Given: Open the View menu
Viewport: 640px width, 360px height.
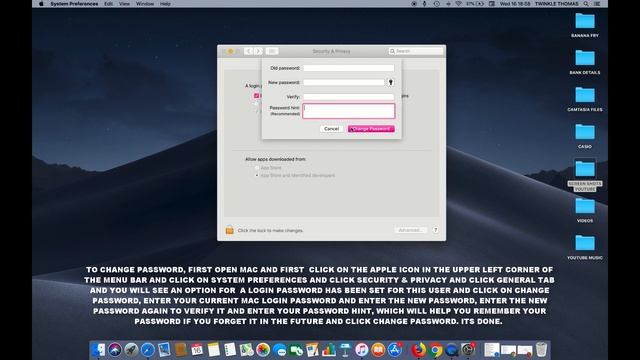Looking at the screenshot, I should 124,4.
